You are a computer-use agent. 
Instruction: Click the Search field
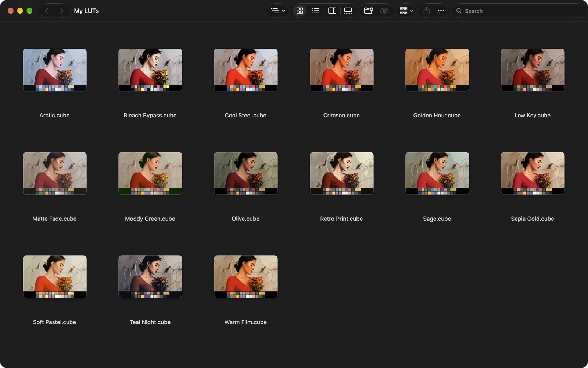518,11
